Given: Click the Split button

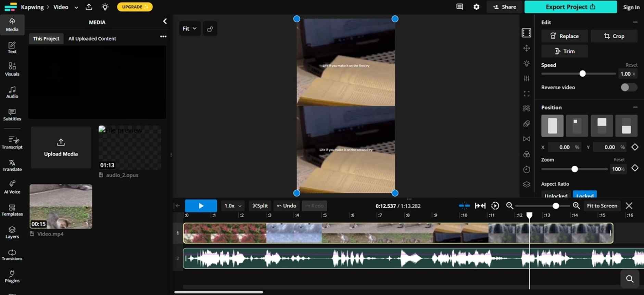Looking at the screenshot, I should (x=260, y=206).
